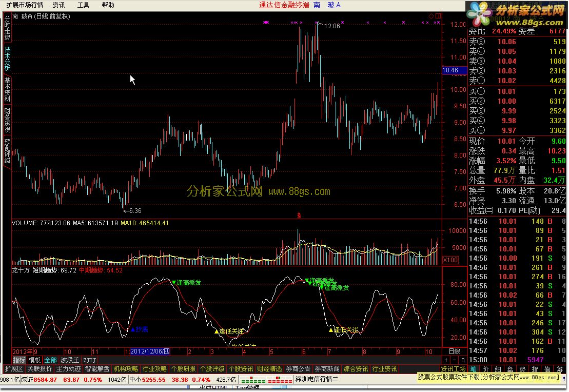The width and height of the screenshot is (569, 392).
Task: Click the red S marker below the K-line chart
Action: (299, 215)
